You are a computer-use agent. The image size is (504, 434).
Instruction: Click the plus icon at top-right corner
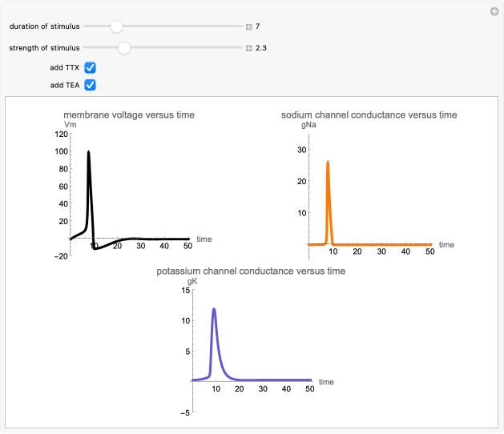pos(494,11)
